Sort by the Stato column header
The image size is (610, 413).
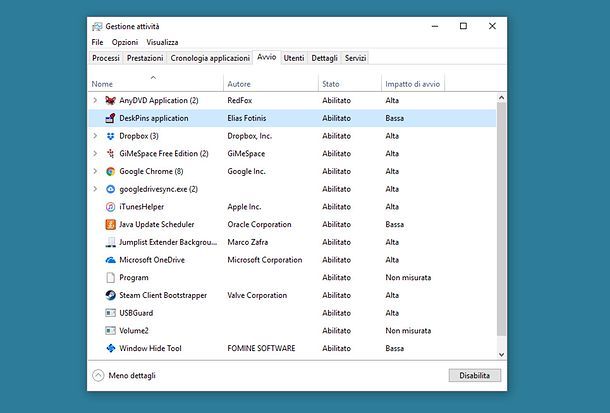pyautogui.click(x=350, y=84)
